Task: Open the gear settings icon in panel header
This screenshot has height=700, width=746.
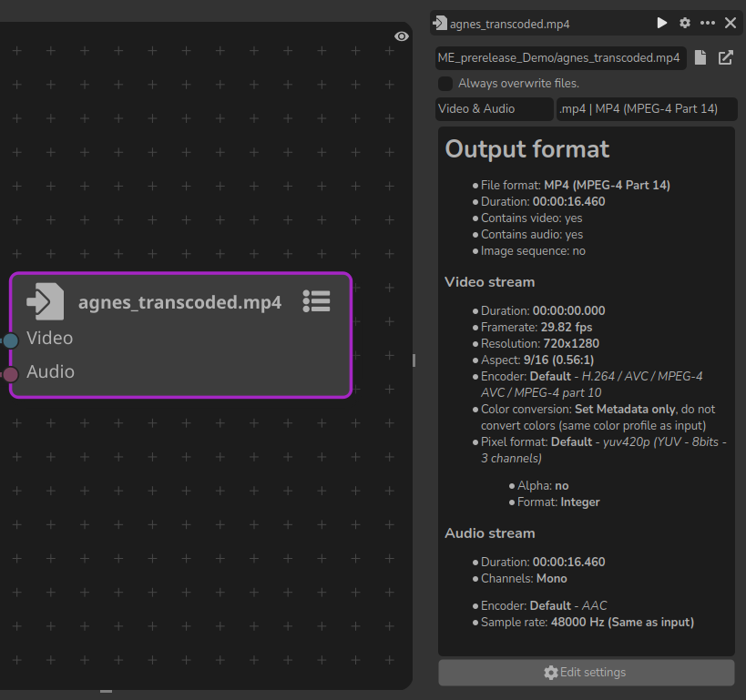Action: tap(685, 24)
